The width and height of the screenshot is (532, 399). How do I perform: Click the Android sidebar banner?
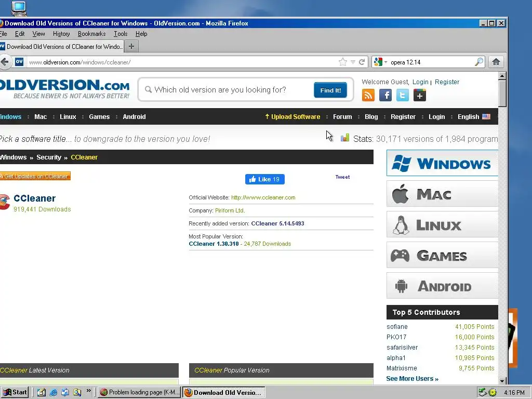coord(442,286)
